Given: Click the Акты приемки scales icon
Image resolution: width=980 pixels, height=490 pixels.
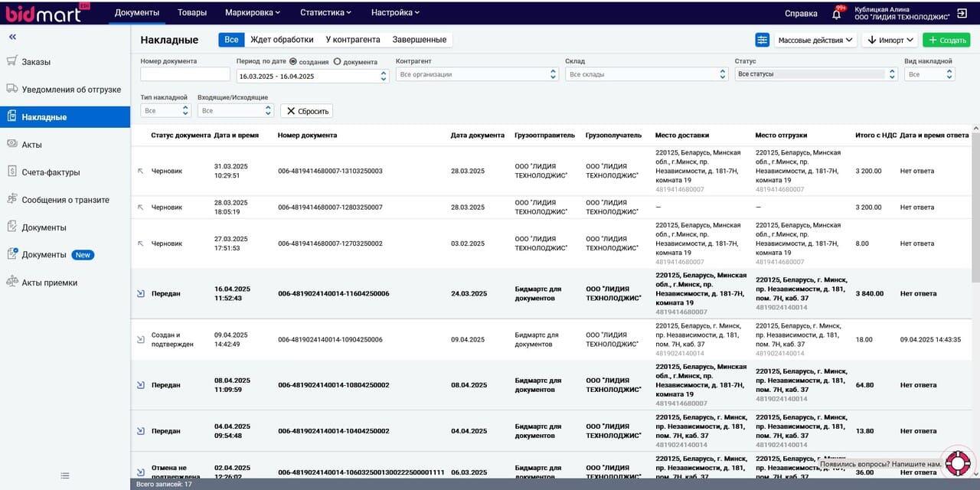Looking at the screenshot, I should (x=11, y=282).
